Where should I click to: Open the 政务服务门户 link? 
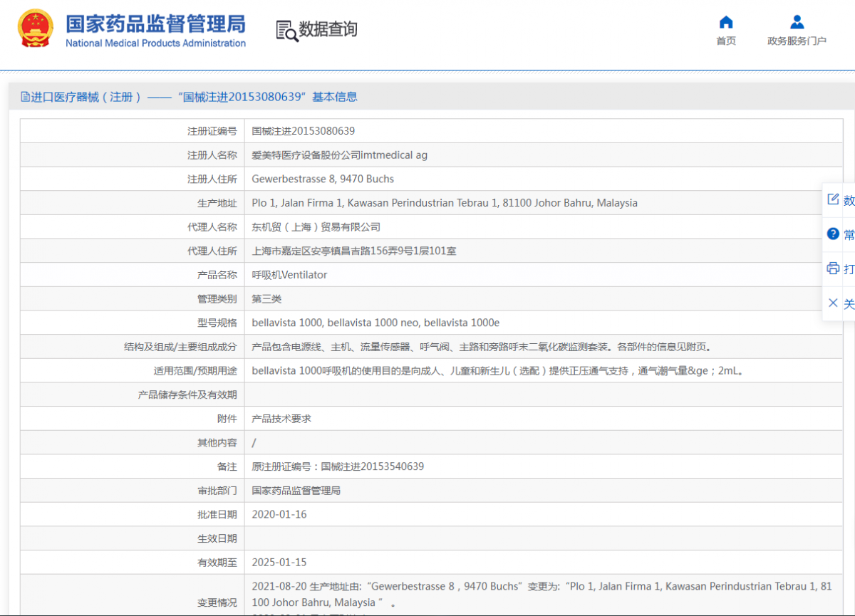pyautogui.click(x=797, y=41)
